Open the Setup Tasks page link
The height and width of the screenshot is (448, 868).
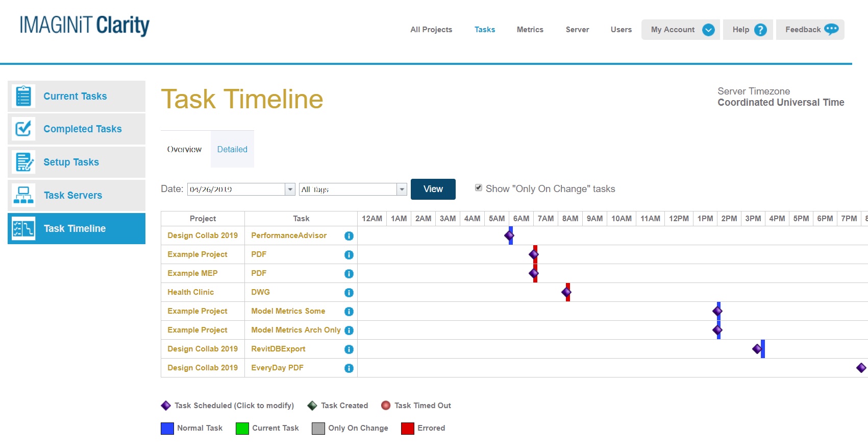(x=71, y=162)
